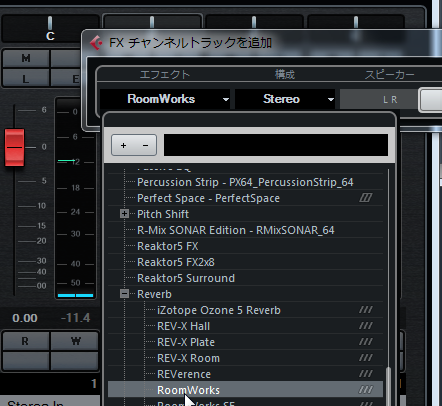Collapse the Reverb category
The image size is (442, 406).
[124, 294]
